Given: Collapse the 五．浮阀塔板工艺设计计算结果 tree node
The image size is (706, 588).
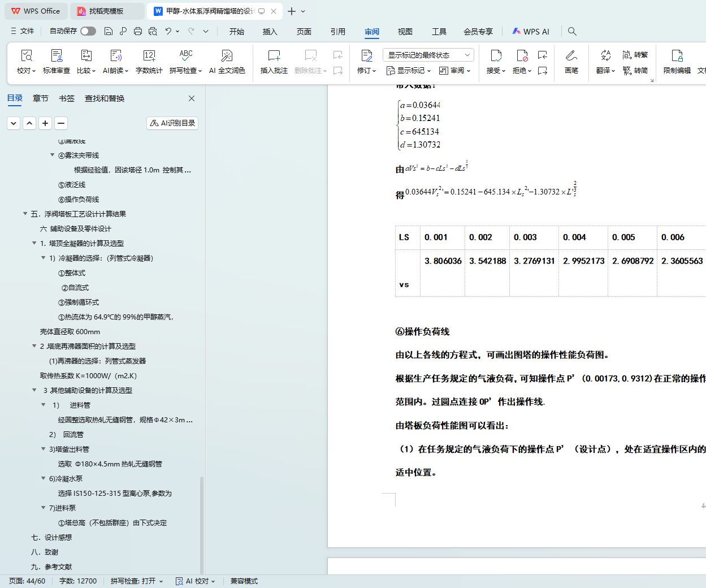Looking at the screenshot, I should coord(25,214).
